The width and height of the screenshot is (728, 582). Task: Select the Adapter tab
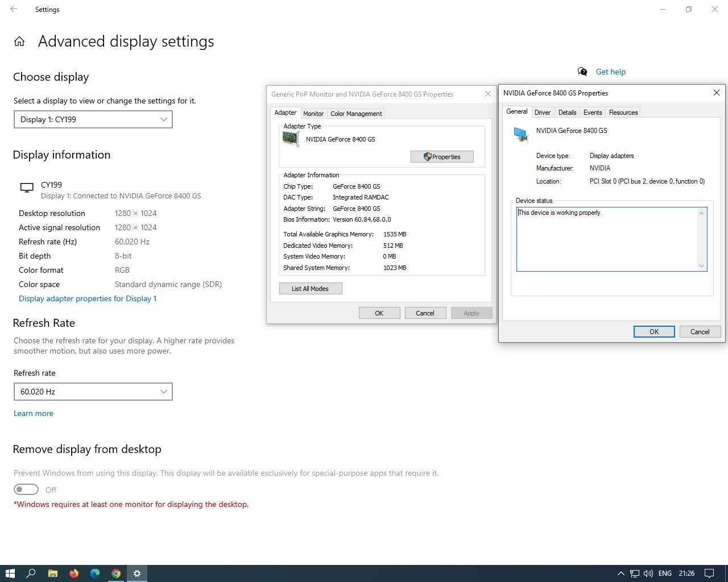[285, 113]
